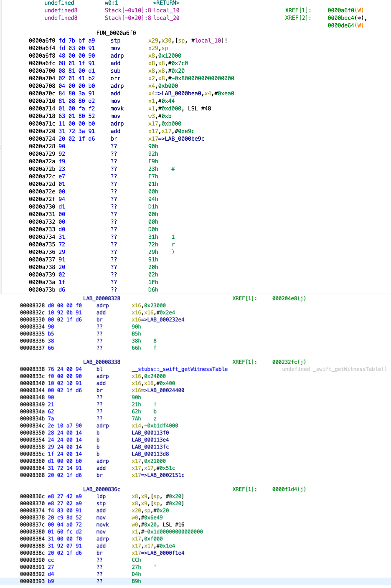Select branch target LAB_000113f0

coord(150,433)
